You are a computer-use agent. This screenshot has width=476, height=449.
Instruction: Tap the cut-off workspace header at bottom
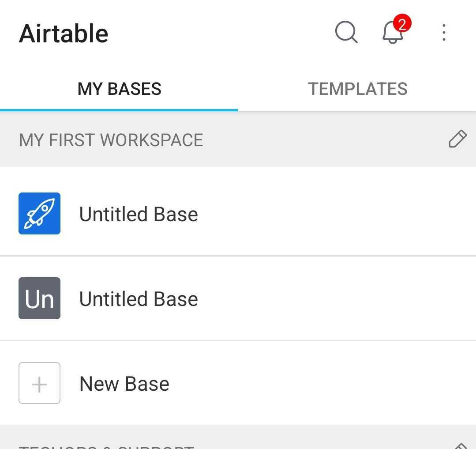(106, 447)
